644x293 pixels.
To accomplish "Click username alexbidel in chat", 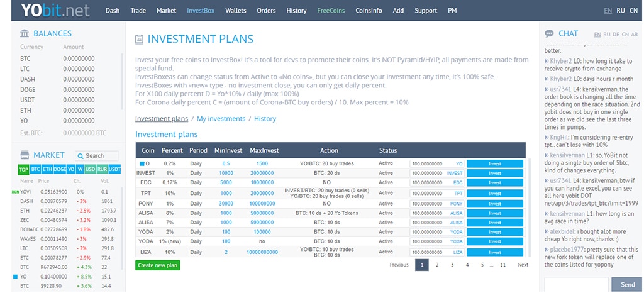I will point(562,232).
